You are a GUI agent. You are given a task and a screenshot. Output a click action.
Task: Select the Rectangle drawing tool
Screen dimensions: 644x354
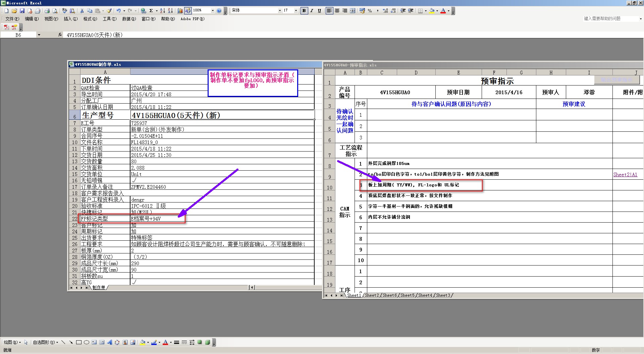click(x=79, y=342)
